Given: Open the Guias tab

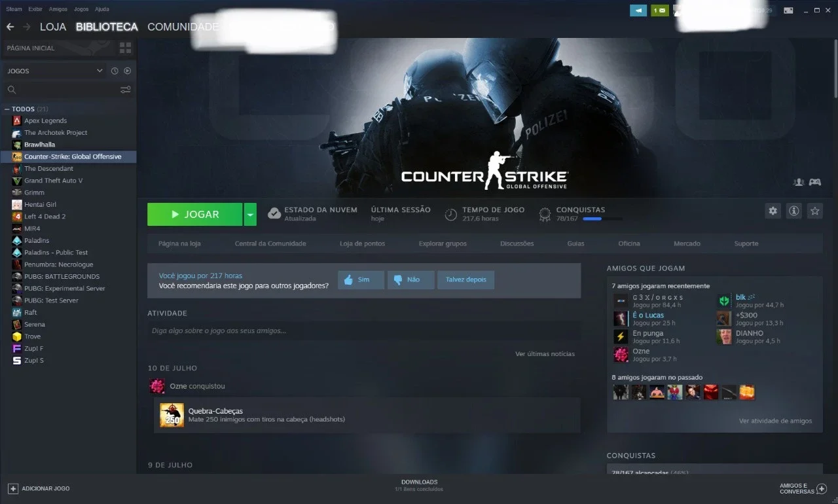Looking at the screenshot, I should coord(575,243).
